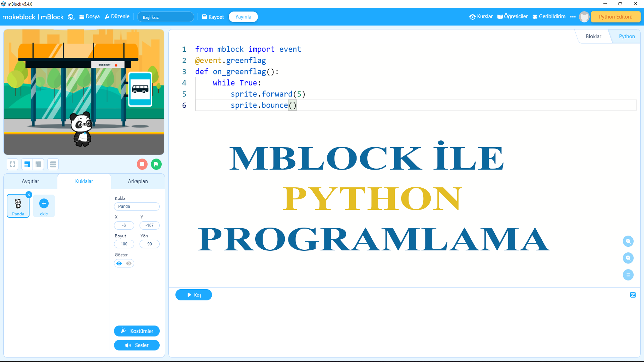The image size is (644, 362).
Task: Enter fullscreen stage mode
Action: point(12,164)
